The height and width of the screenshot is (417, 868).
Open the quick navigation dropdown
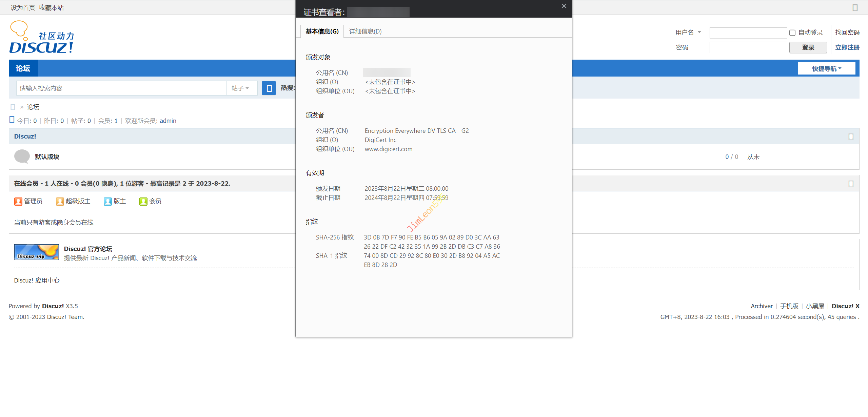coord(826,68)
